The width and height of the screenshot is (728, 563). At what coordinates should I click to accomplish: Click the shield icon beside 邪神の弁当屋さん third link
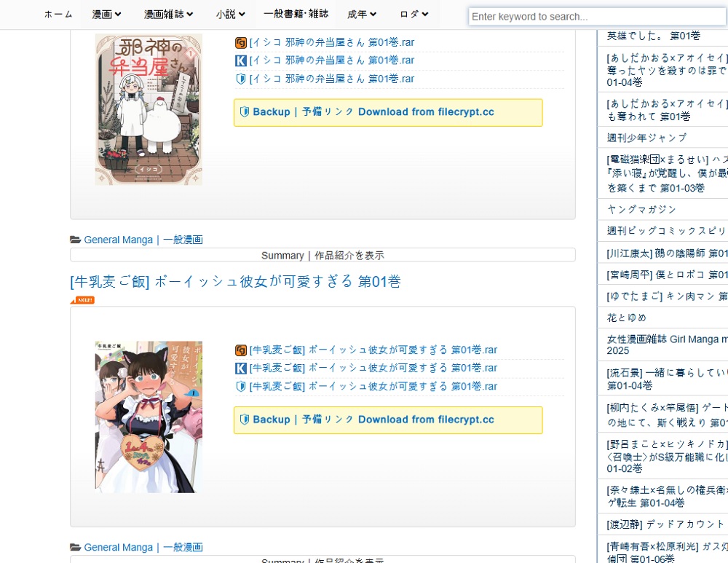click(x=241, y=79)
